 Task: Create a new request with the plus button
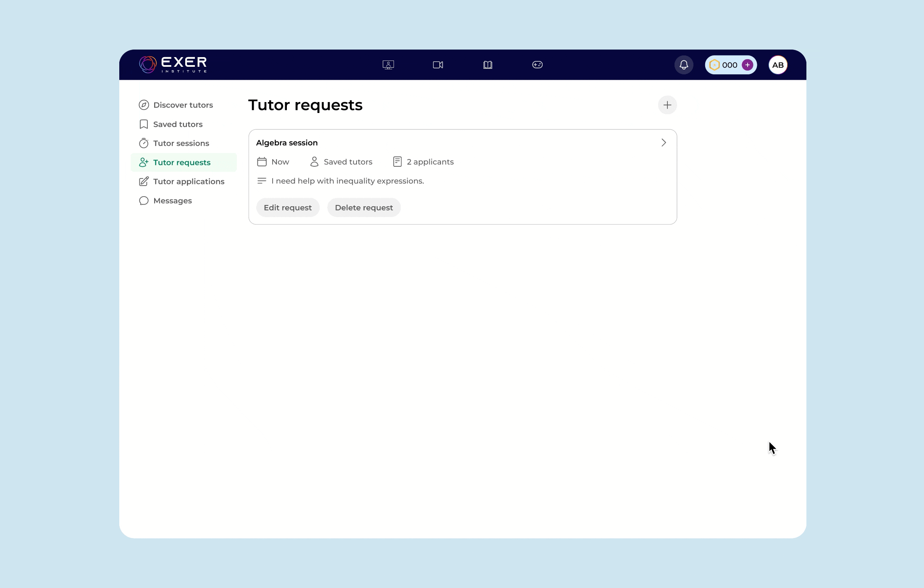pyautogui.click(x=667, y=105)
